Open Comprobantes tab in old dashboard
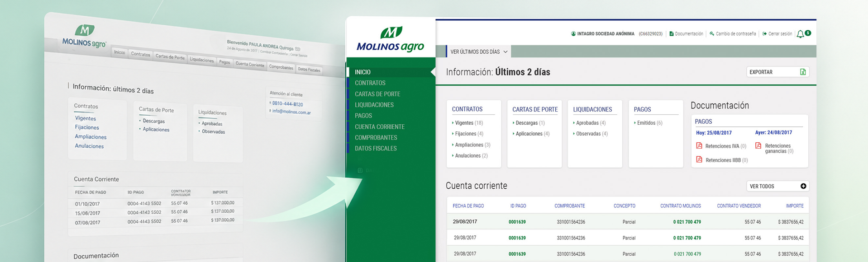The image size is (868, 262). 281,67
